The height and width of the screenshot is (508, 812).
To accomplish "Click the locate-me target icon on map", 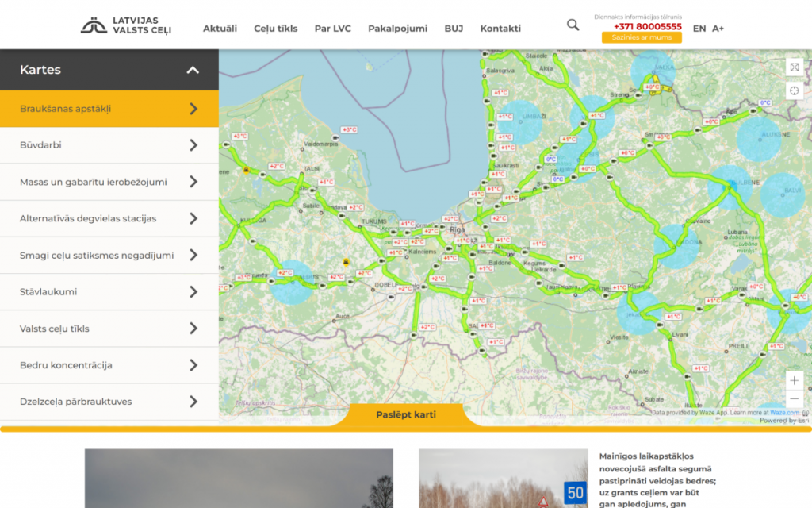I will pyautogui.click(x=795, y=90).
